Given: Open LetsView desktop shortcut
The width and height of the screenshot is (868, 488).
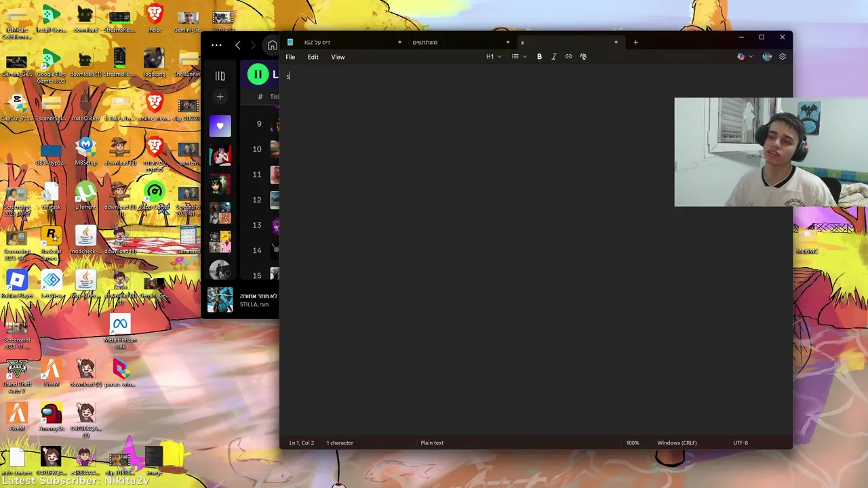Looking at the screenshot, I should tap(52, 285).
